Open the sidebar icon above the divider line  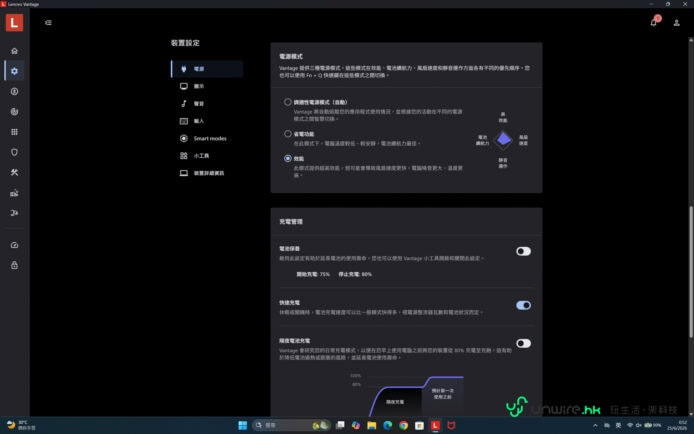click(14, 213)
